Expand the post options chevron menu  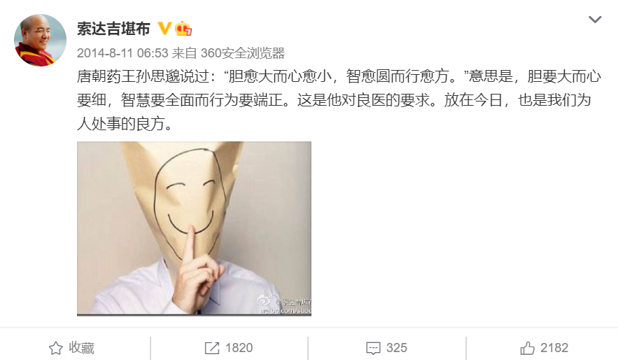(594, 20)
